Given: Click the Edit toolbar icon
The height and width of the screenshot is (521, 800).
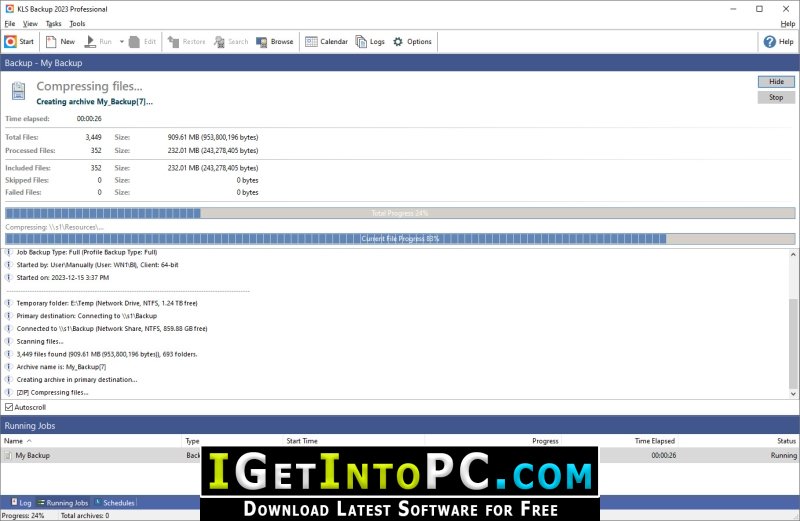Looking at the screenshot, I should (x=135, y=42).
